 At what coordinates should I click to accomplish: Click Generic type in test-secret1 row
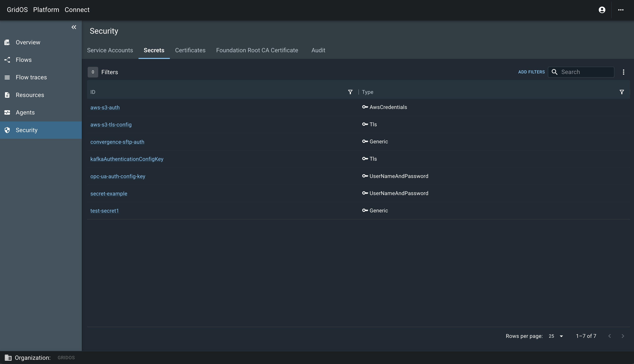tap(379, 211)
